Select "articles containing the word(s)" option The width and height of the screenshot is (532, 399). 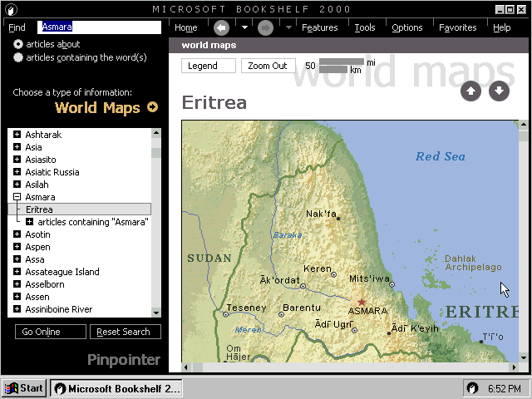[x=18, y=57]
